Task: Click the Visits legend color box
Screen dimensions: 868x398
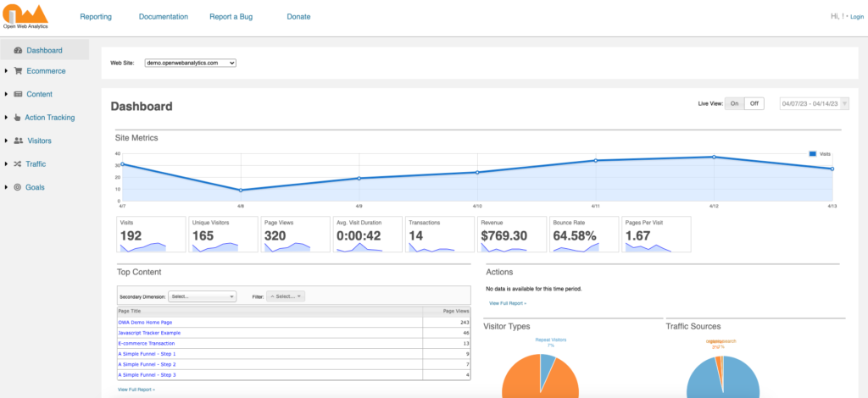Action: pos(813,153)
